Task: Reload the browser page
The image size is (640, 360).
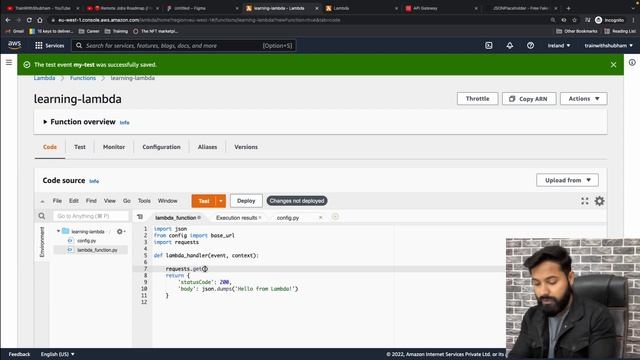Action: click(x=29, y=20)
